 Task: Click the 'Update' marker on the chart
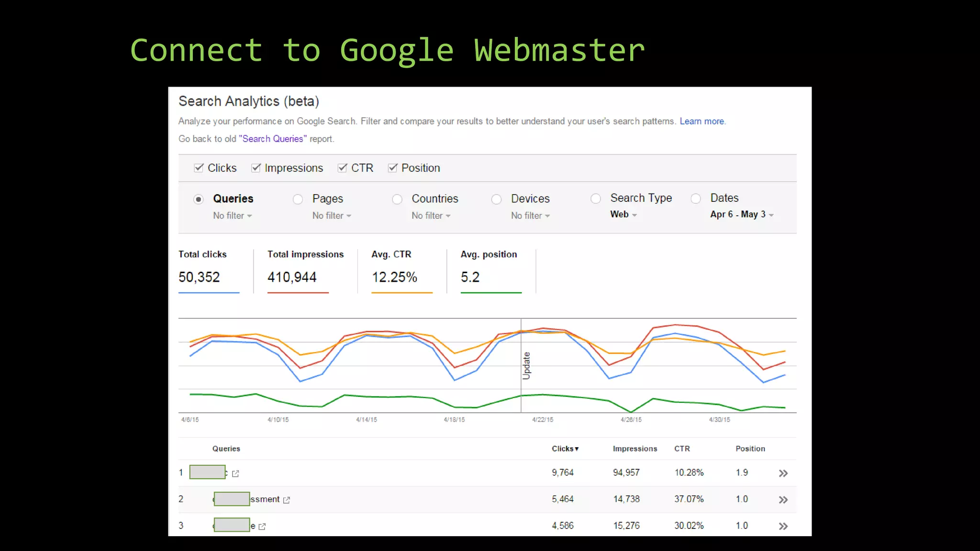pos(526,366)
